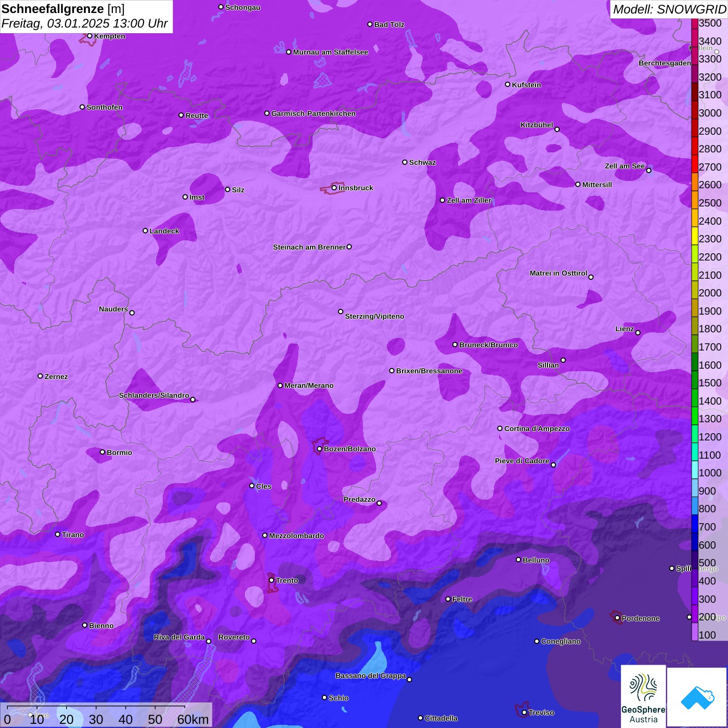
Task: Click the Cittadella label
Action: [441, 718]
